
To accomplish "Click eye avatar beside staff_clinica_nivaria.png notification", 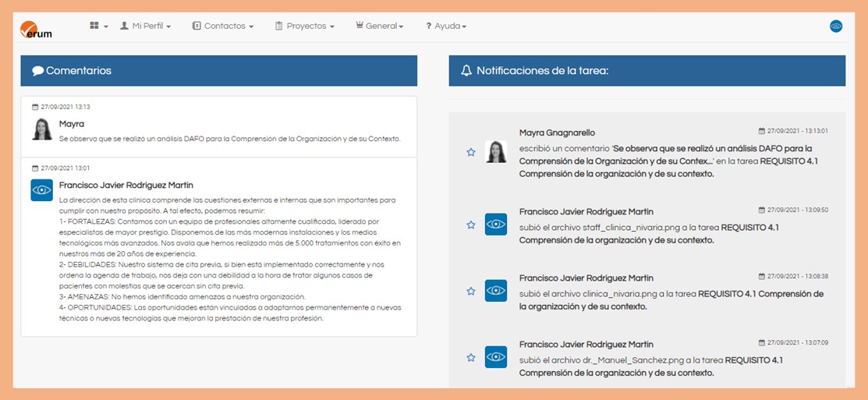I will (496, 225).
